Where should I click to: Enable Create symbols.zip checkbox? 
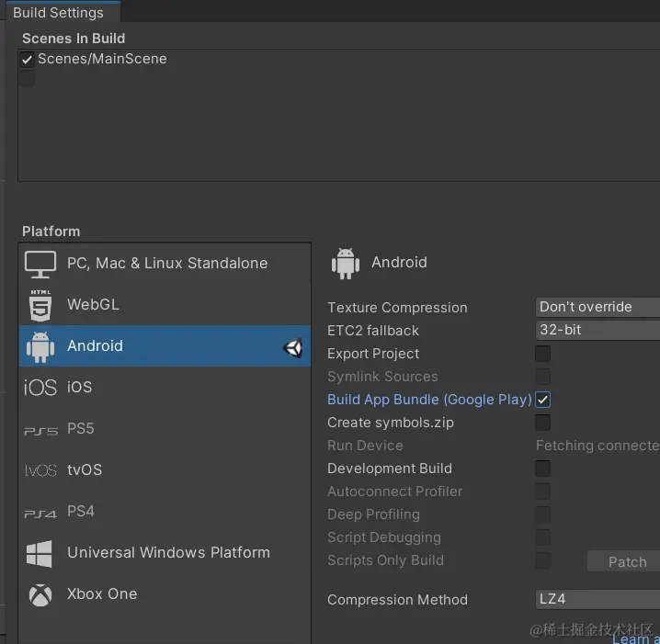click(x=542, y=423)
